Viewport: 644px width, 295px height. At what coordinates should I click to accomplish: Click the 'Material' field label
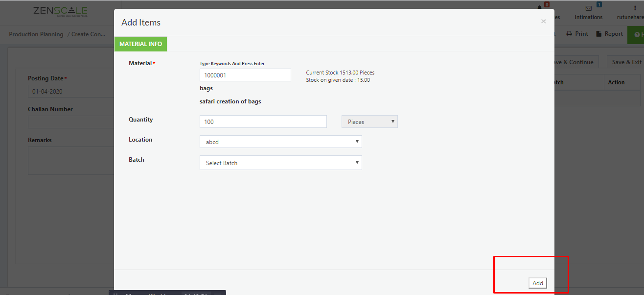click(140, 63)
